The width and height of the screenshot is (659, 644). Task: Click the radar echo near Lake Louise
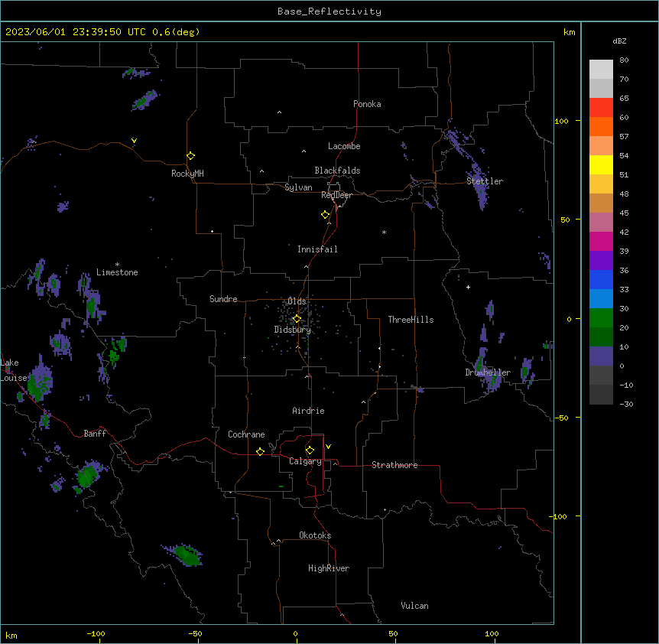click(40, 380)
